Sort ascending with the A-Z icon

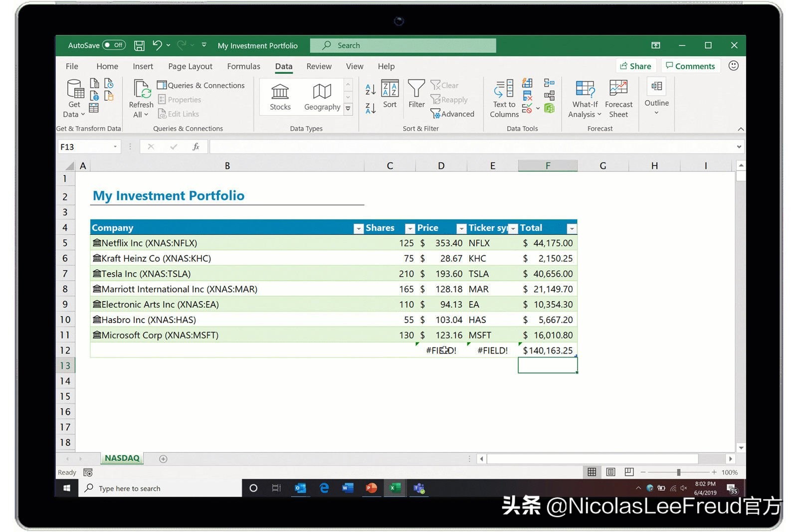(370, 89)
